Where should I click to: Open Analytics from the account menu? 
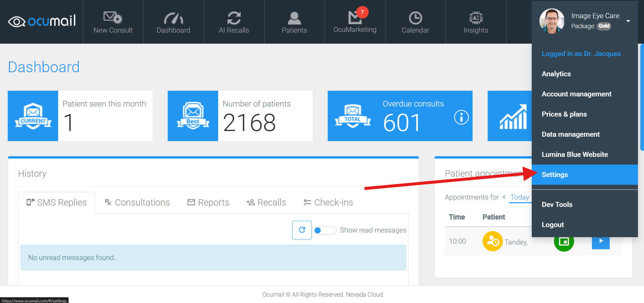tap(585, 74)
